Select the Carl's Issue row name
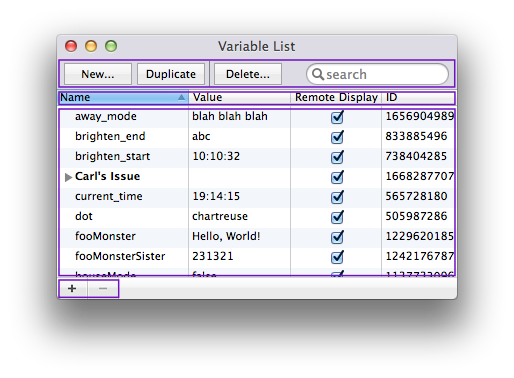514x378 pixels. click(107, 176)
